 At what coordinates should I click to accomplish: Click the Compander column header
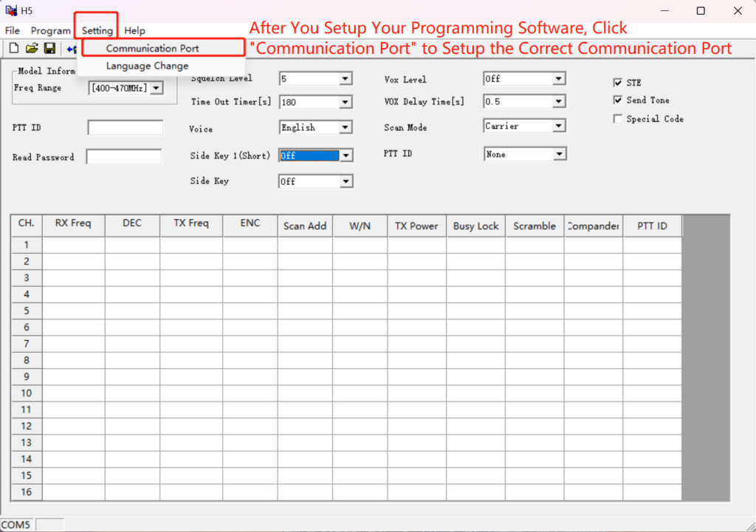(593, 226)
